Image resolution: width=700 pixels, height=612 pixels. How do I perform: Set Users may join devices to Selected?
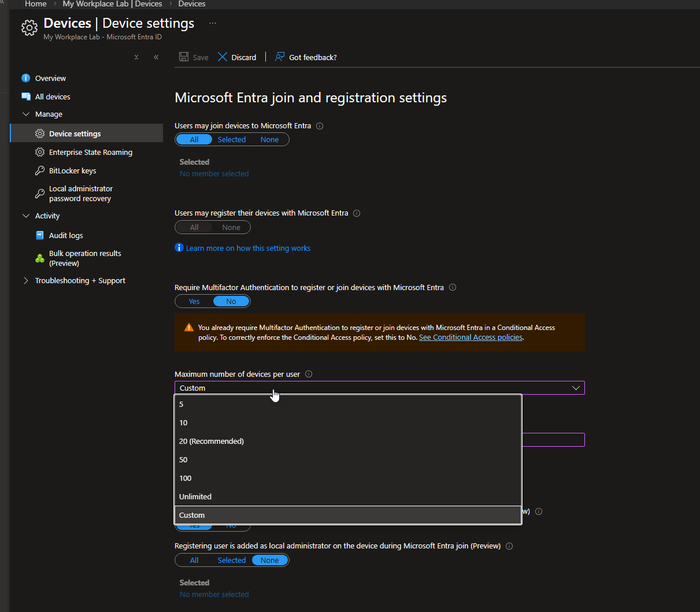(x=232, y=139)
